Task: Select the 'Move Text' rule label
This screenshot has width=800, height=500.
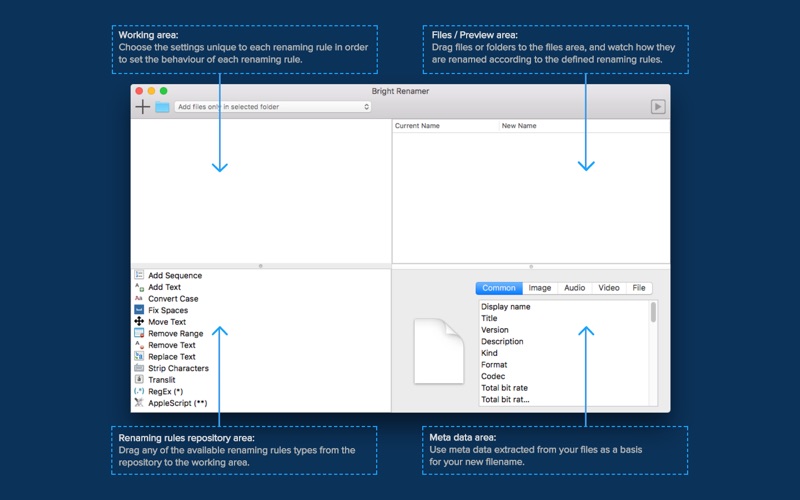Action: (x=167, y=322)
